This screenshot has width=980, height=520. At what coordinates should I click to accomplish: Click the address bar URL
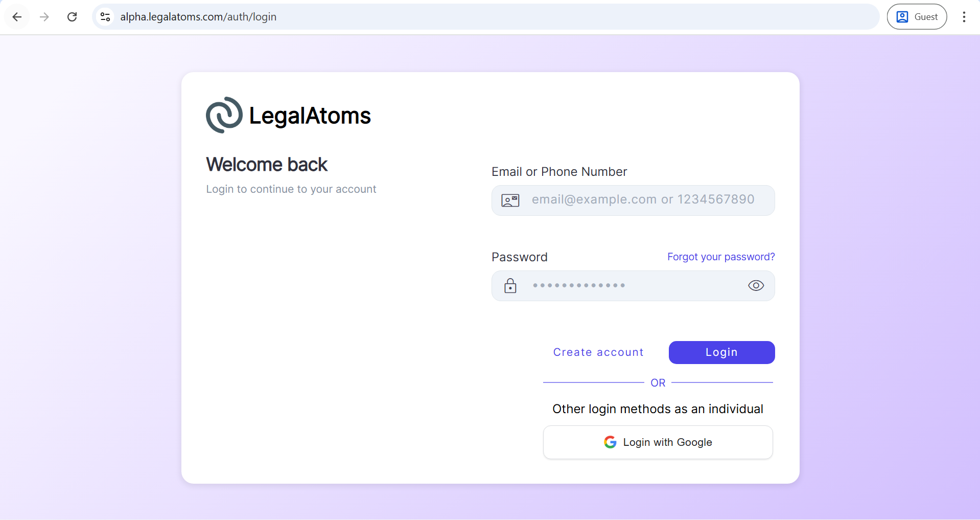(x=198, y=17)
